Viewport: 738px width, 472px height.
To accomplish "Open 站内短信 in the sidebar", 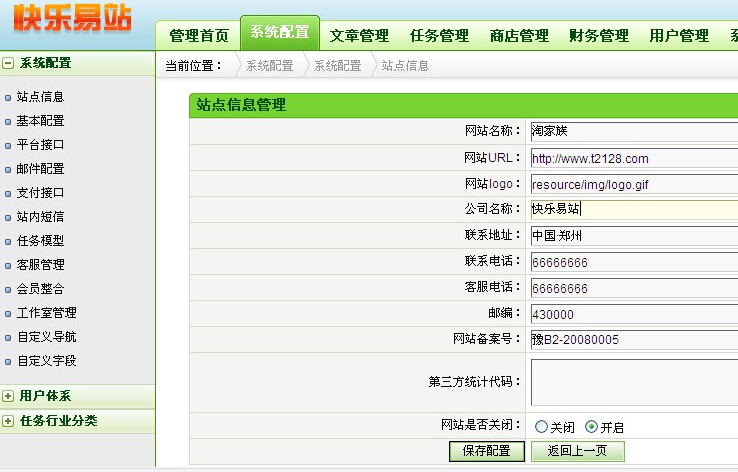I will coord(40,217).
